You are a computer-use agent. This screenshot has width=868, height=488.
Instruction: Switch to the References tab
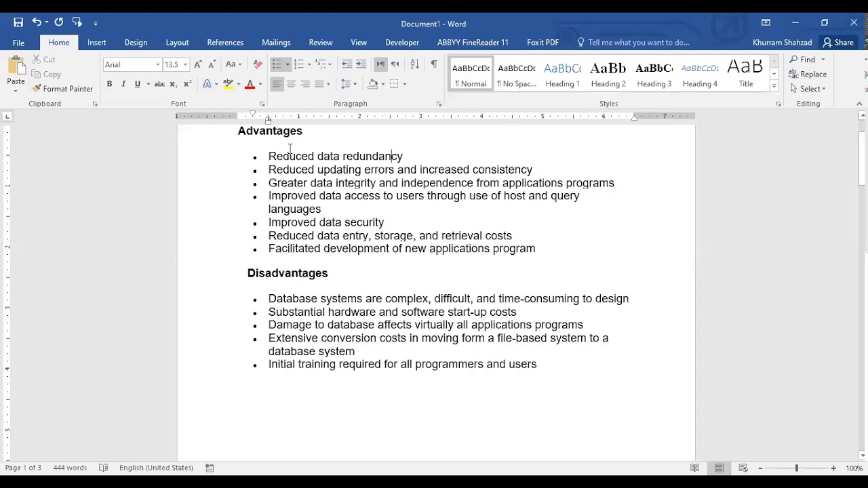(225, 43)
